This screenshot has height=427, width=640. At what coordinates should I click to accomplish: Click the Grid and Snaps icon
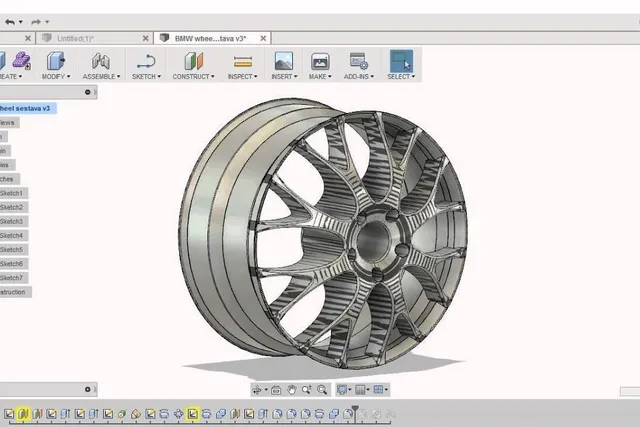[360, 390]
